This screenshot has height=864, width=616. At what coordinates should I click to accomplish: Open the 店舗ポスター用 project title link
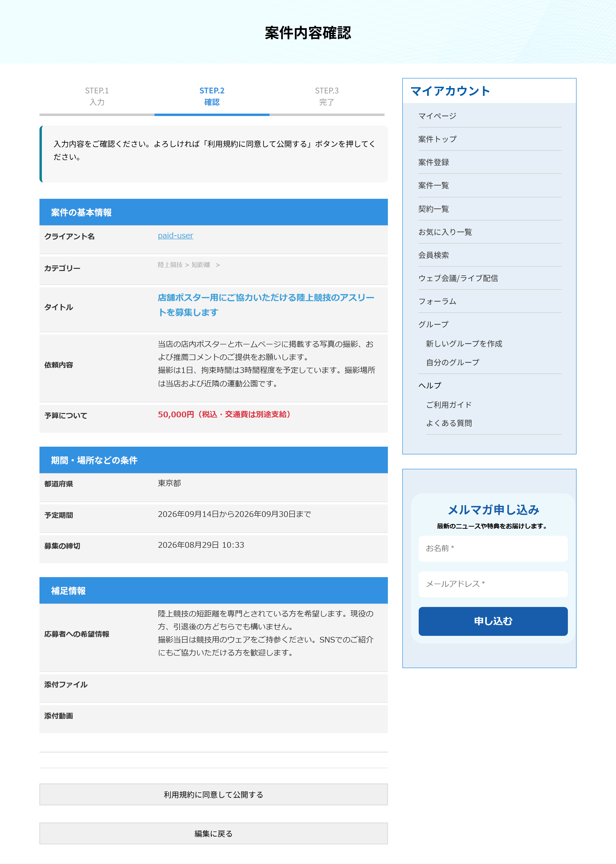[x=266, y=305]
